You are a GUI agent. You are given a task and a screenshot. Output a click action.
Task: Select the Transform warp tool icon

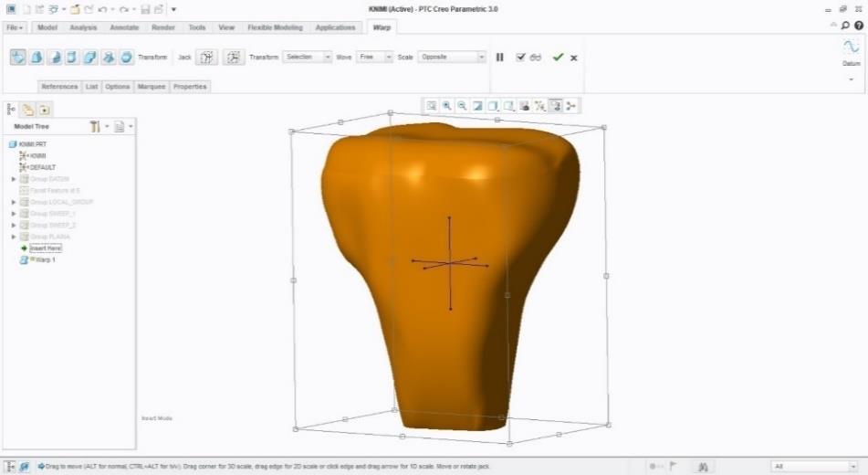[17, 57]
